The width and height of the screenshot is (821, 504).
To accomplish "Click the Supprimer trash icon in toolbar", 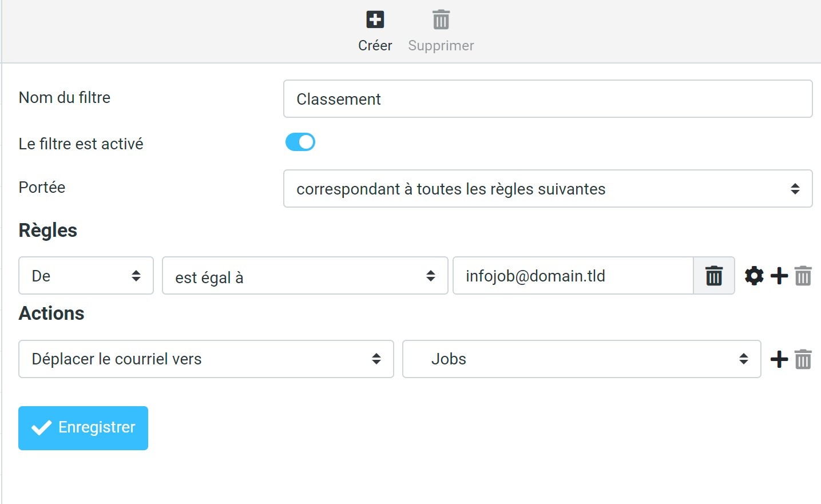I will pos(441,20).
